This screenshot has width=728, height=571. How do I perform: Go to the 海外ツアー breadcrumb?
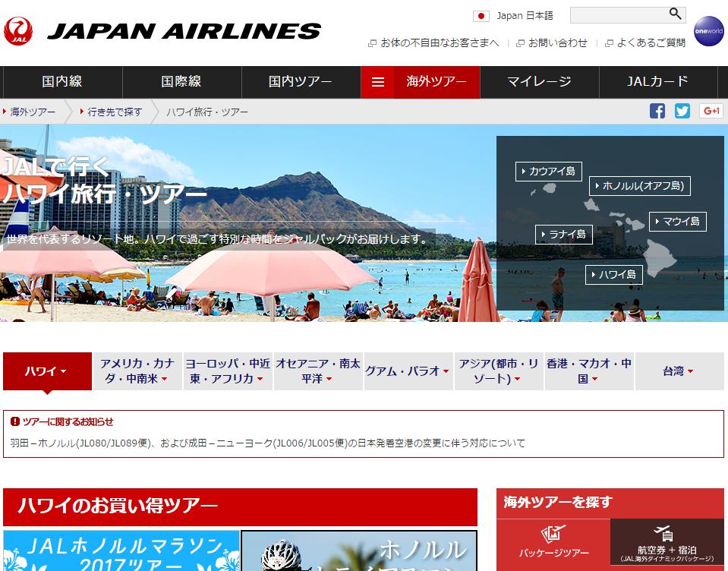[x=33, y=112]
